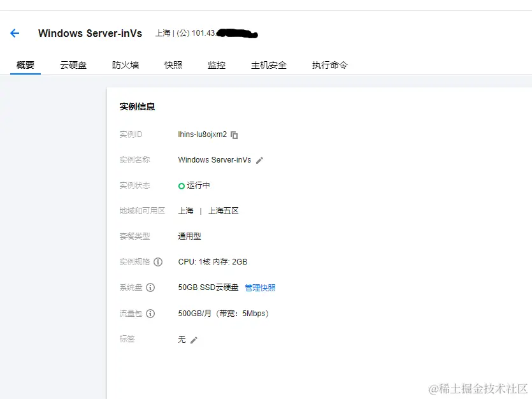
Task: Switch to the 快照 tab
Action: coord(173,64)
